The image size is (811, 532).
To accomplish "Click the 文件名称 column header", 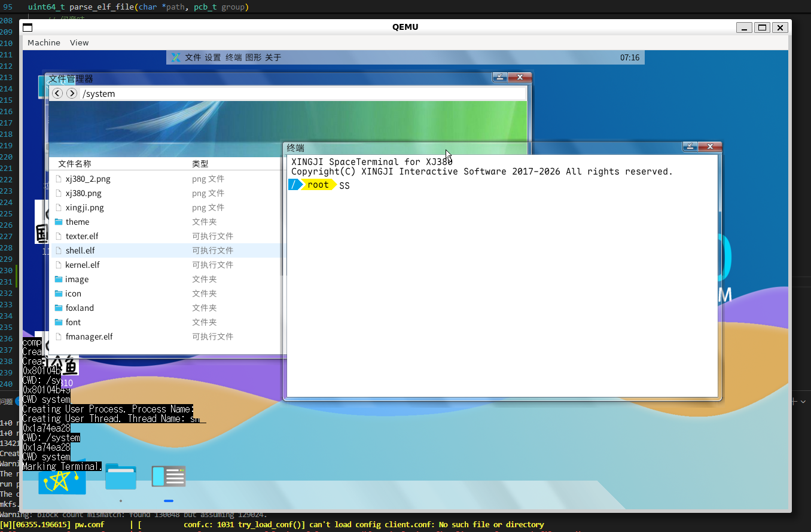I will pyautogui.click(x=75, y=164).
